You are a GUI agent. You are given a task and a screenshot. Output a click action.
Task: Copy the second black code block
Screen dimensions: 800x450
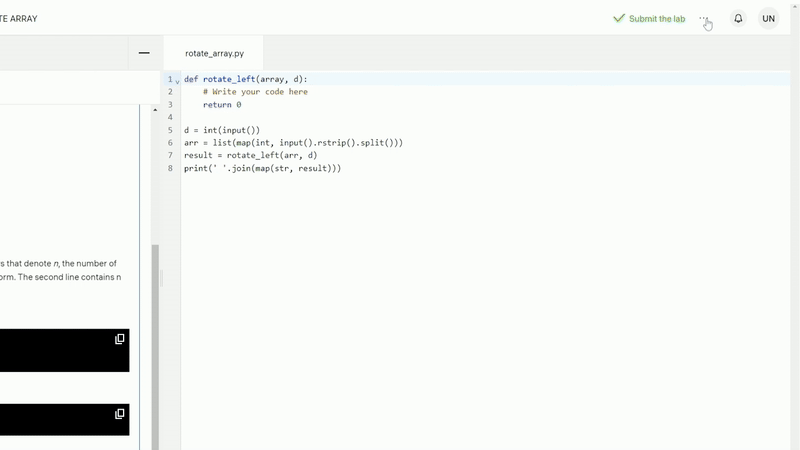click(x=119, y=414)
